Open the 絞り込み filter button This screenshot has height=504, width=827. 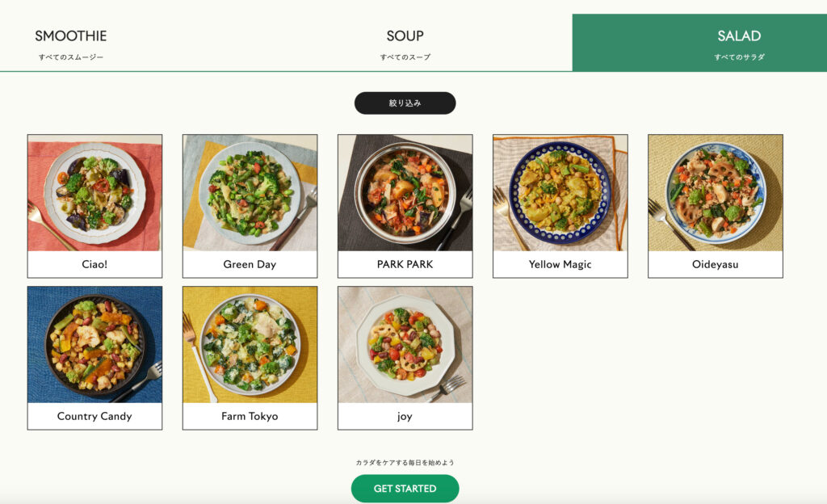point(405,103)
